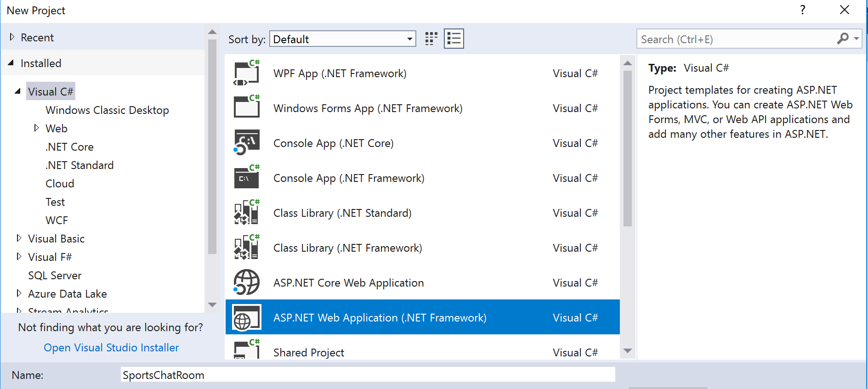The width and height of the screenshot is (868, 389).
Task: Switch to small icons view
Action: (x=431, y=39)
